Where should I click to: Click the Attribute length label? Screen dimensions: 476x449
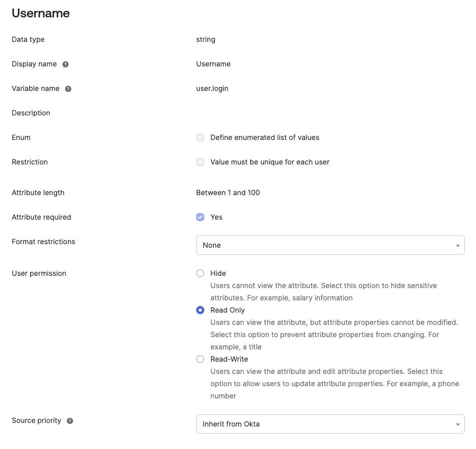38,193
